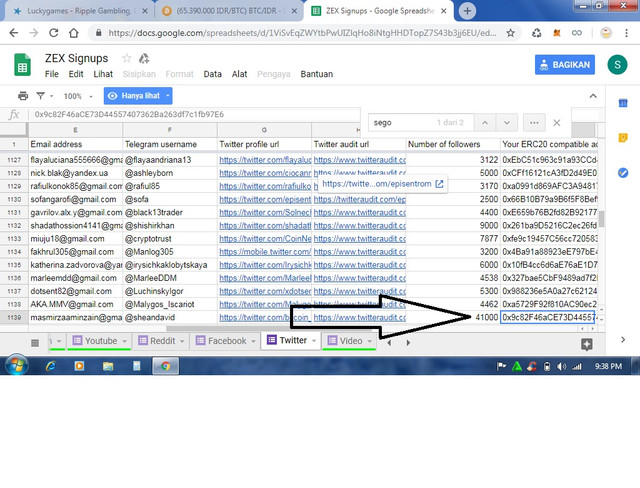Open Video sheet tab dropdown arrow
The image size is (640, 488).
point(369,341)
